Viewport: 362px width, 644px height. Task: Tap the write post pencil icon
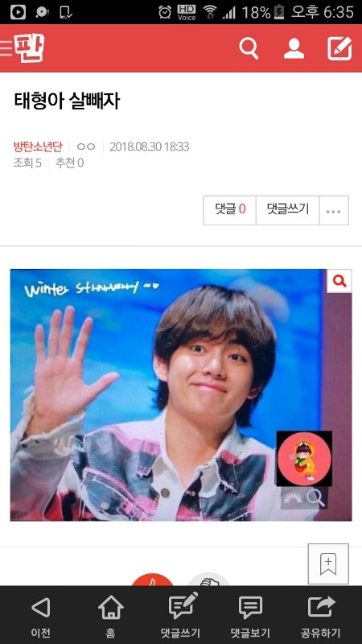[339, 48]
